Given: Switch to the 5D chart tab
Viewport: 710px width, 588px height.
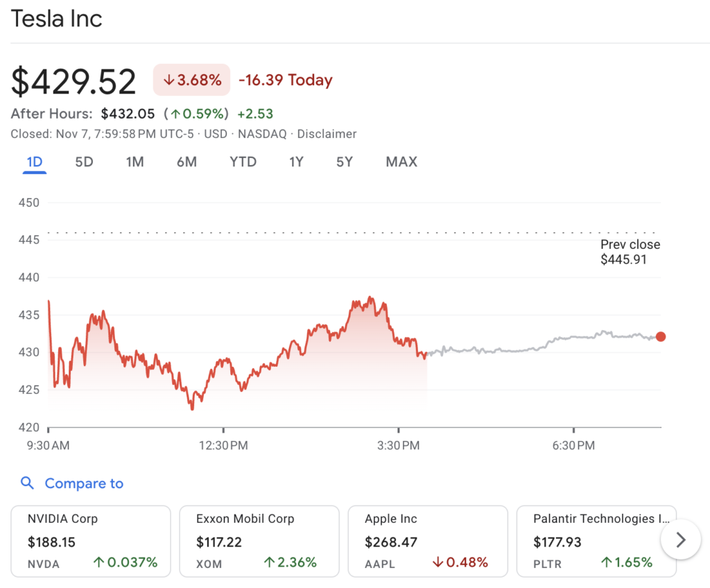Looking at the screenshot, I should point(84,162).
